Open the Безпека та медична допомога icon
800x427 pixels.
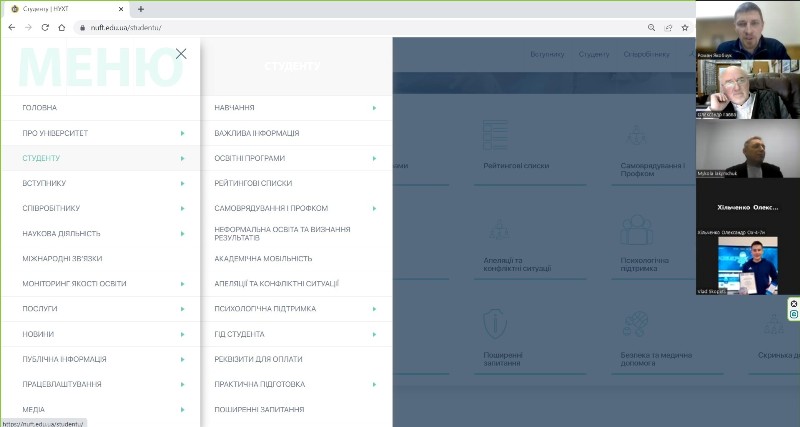click(635, 324)
